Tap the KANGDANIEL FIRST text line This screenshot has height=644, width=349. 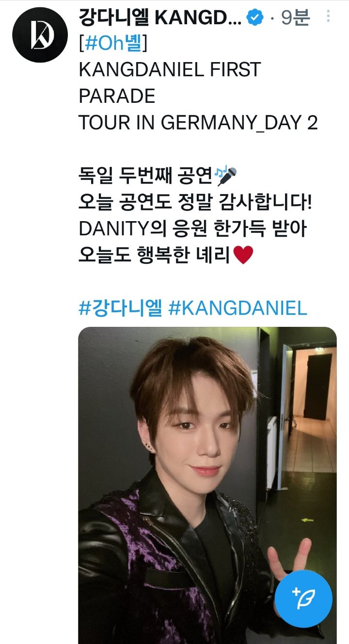[170, 70]
